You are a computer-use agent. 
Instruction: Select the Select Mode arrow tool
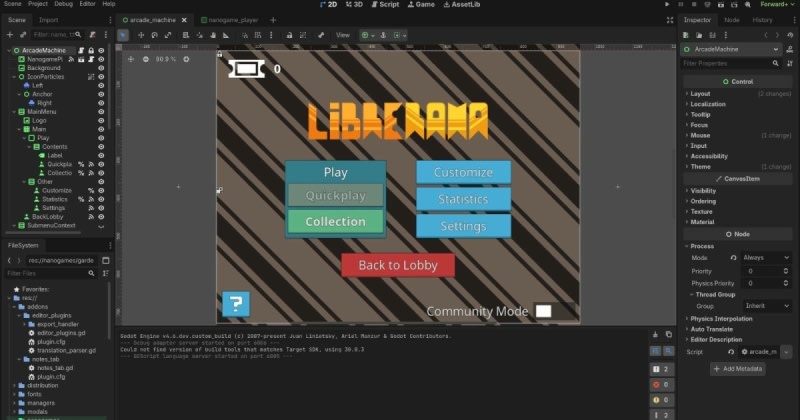coord(123,35)
